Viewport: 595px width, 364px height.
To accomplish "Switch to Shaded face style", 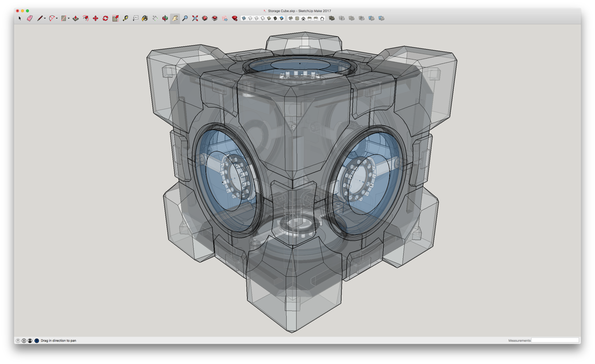I will (x=269, y=18).
